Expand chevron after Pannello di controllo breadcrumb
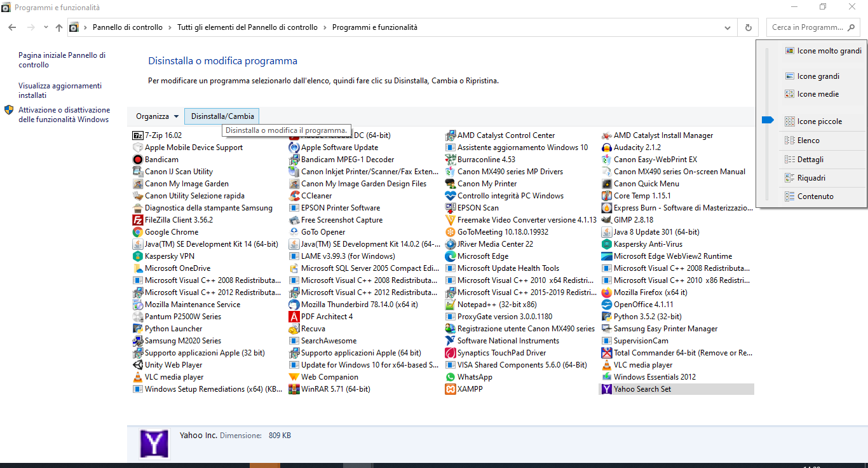 pos(170,28)
